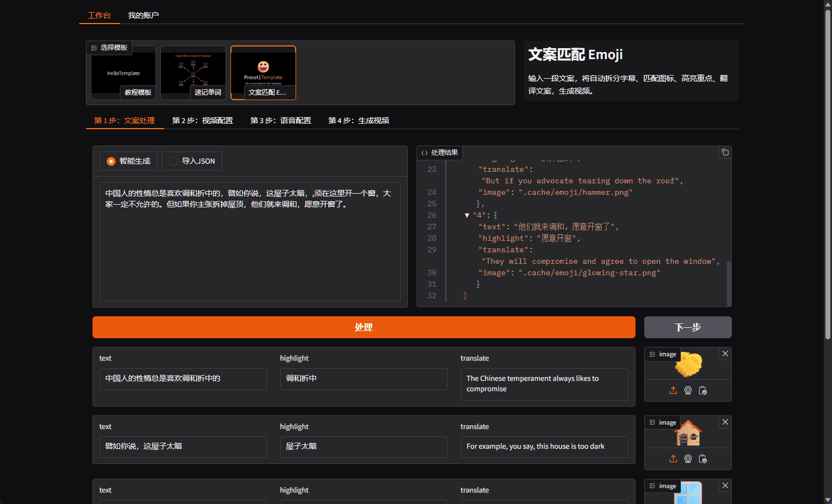
Task: Click line number 26 in the JSON gutter
Action: pos(432,216)
